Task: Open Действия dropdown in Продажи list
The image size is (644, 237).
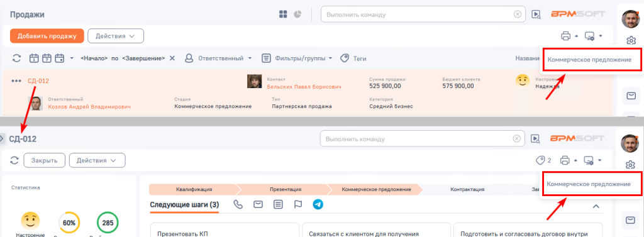Action: [x=116, y=36]
